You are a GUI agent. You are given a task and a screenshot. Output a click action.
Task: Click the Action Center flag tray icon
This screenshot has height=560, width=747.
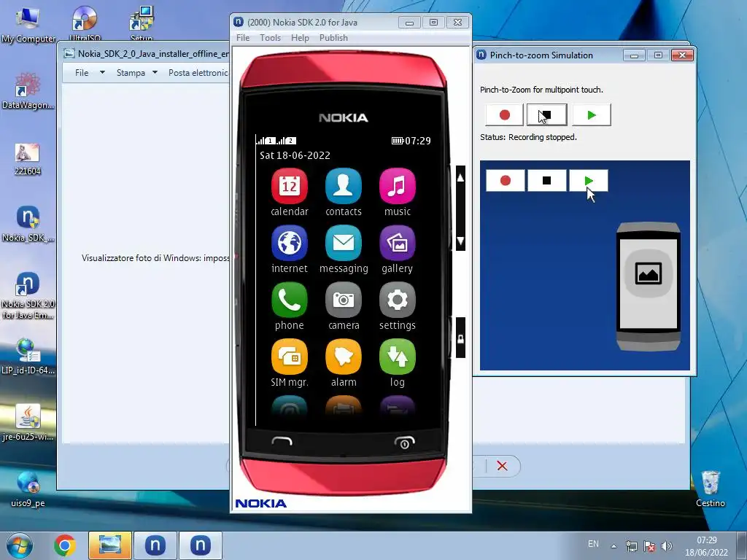pyautogui.click(x=649, y=546)
